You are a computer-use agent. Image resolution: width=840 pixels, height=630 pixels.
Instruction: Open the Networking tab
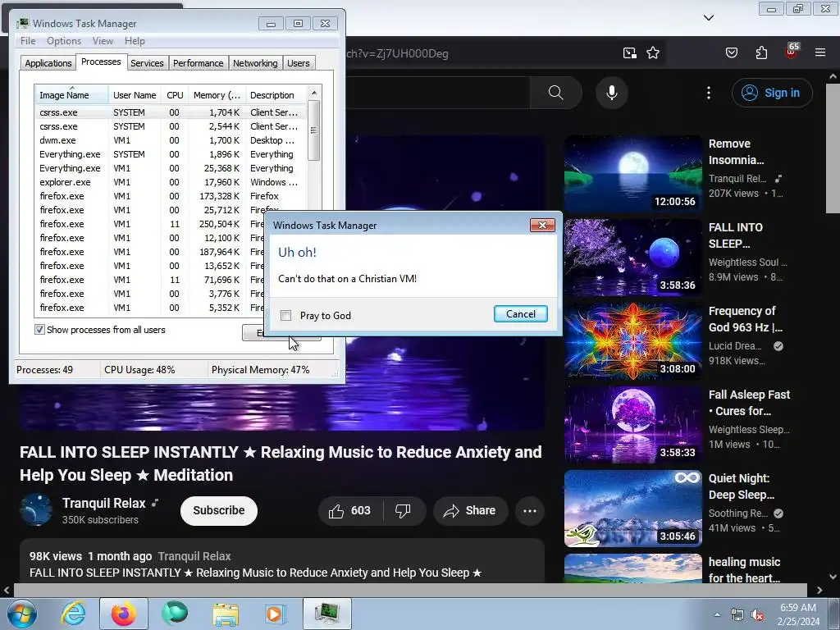click(255, 63)
